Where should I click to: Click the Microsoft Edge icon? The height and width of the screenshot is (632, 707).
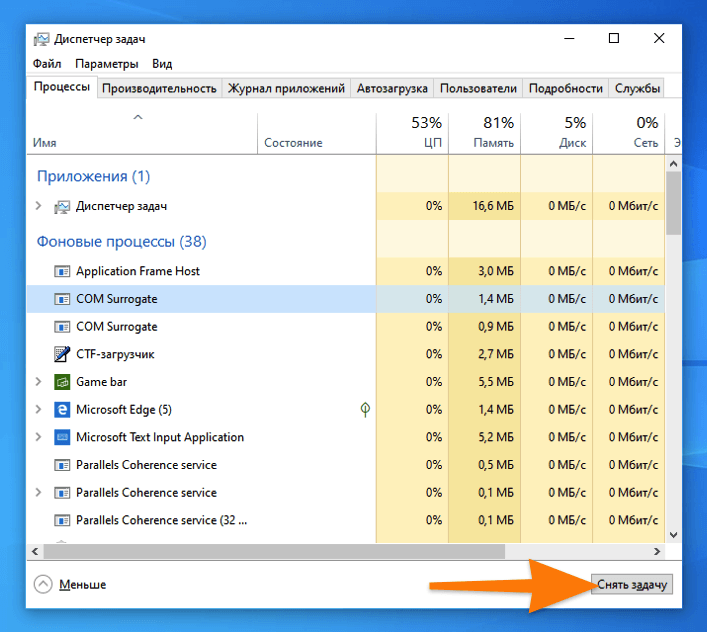pos(62,410)
